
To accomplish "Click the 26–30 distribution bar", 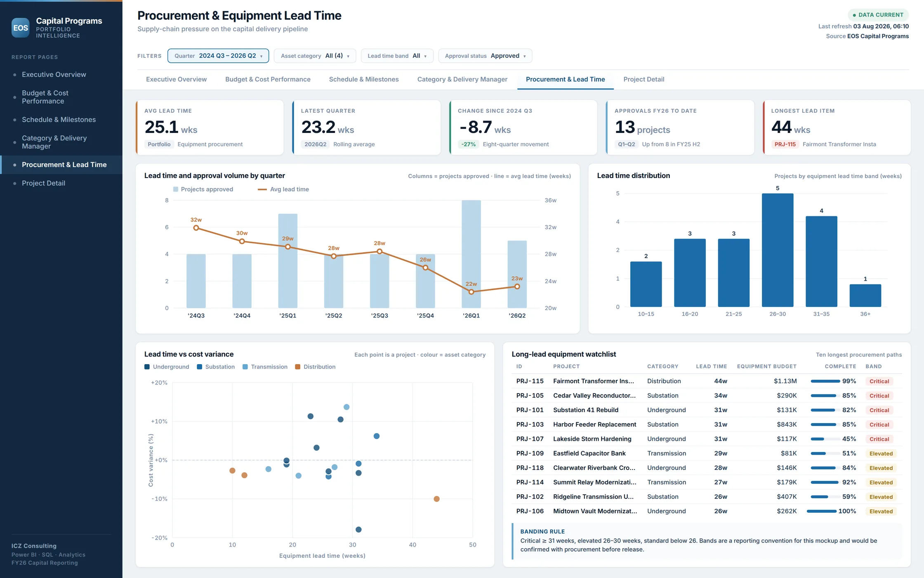I will (778, 250).
